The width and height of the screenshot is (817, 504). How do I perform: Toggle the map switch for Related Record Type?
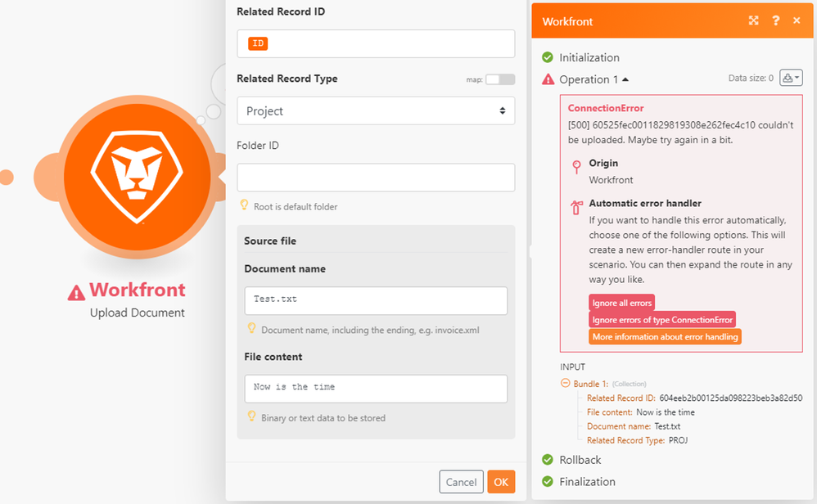[500, 79]
